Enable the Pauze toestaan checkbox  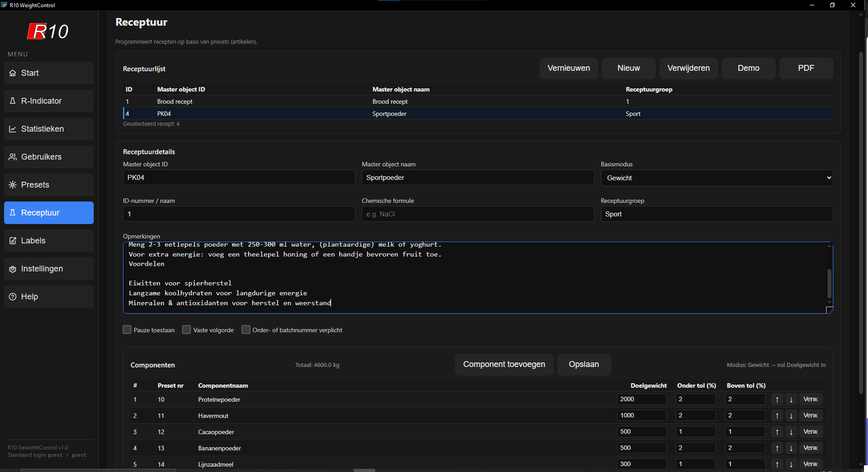[127, 329]
